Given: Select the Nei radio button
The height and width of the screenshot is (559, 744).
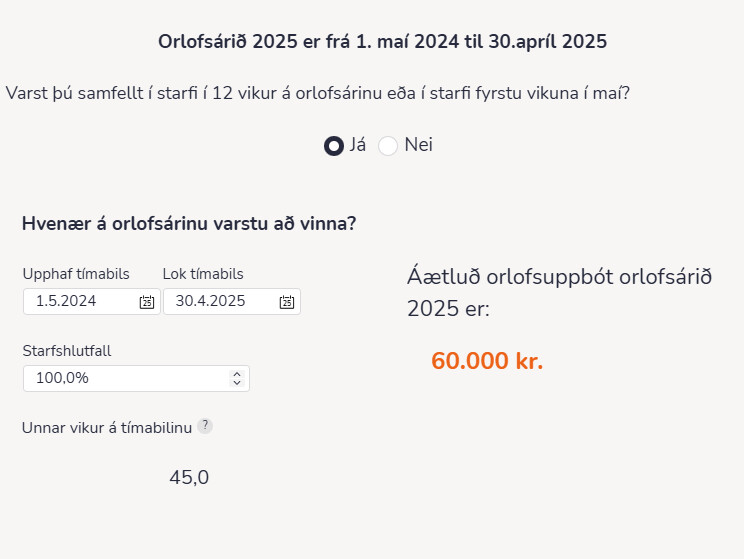Looking at the screenshot, I should pyautogui.click(x=388, y=145).
